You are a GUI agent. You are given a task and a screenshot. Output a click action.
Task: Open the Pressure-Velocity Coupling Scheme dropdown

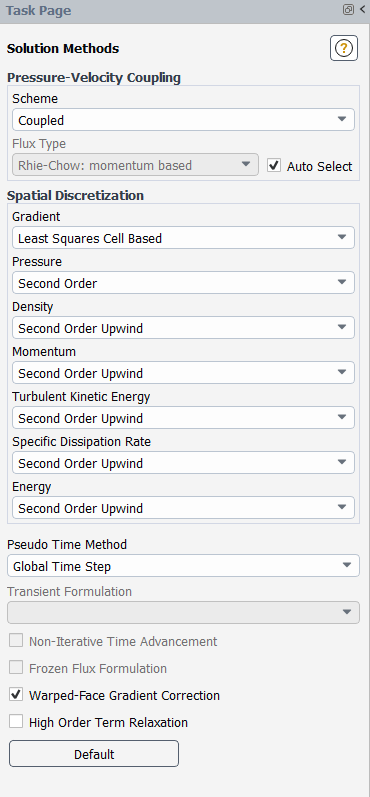183,119
